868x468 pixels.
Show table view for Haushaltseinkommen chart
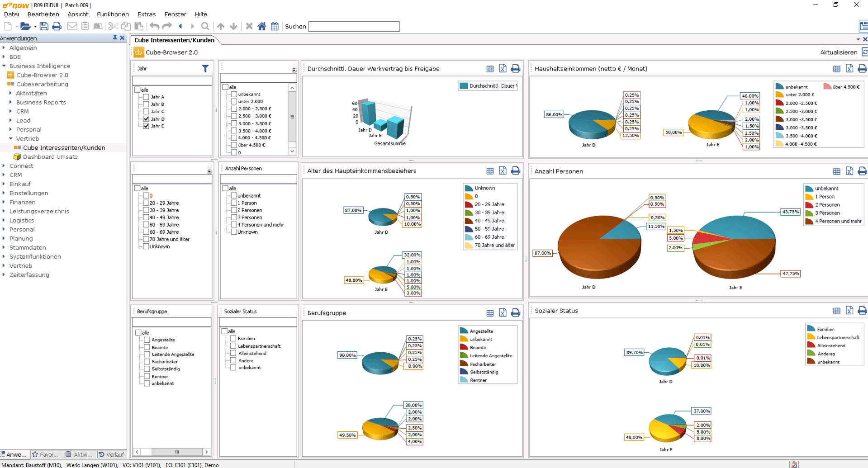[x=837, y=69]
